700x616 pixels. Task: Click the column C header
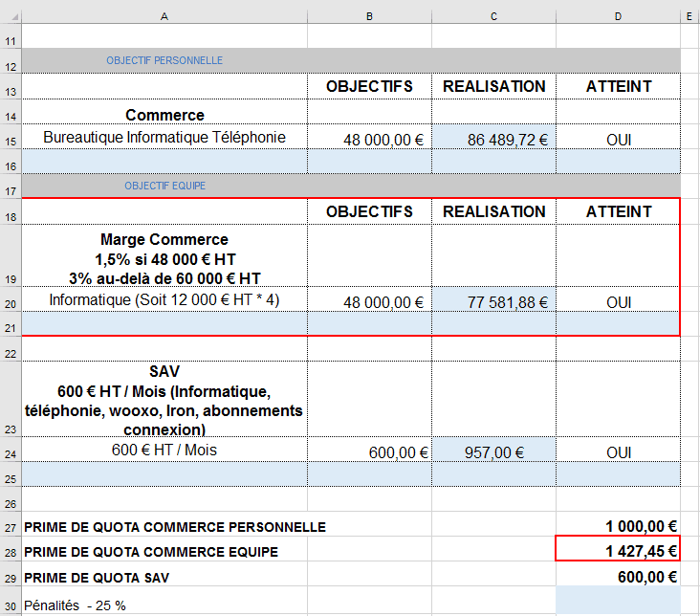(x=493, y=16)
